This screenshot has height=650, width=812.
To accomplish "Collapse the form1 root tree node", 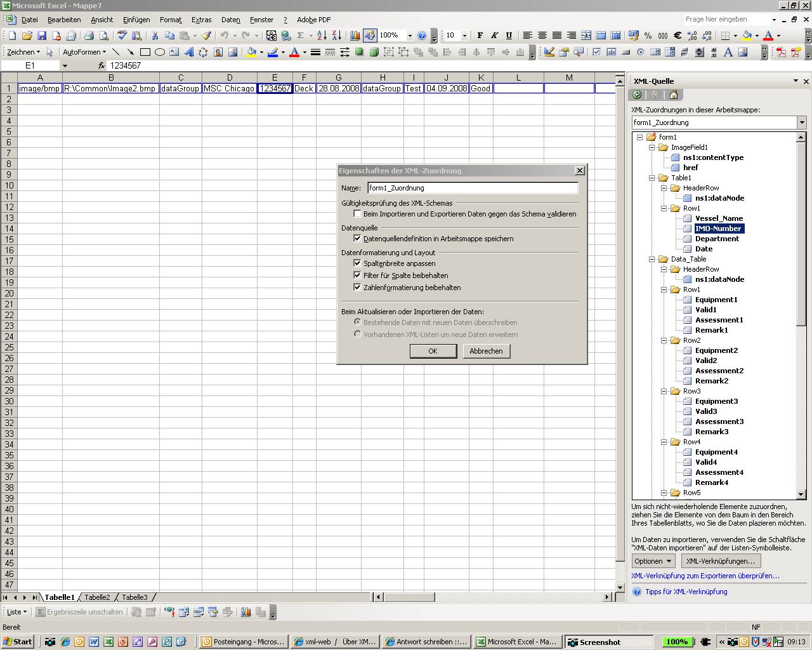I will (639, 137).
